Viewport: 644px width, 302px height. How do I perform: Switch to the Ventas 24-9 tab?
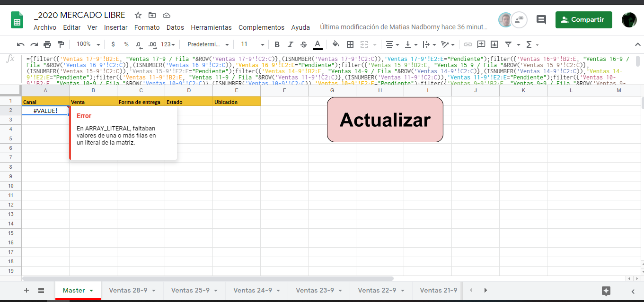[x=257, y=290]
